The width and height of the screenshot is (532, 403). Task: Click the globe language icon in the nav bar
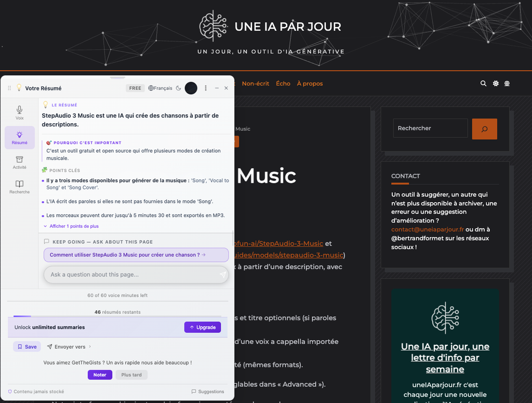pos(507,84)
